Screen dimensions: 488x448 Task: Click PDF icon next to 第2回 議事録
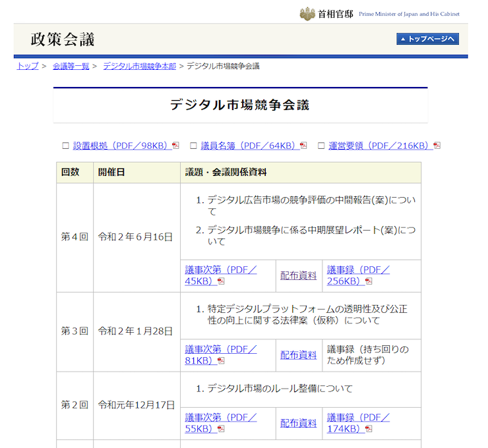click(369, 429)
